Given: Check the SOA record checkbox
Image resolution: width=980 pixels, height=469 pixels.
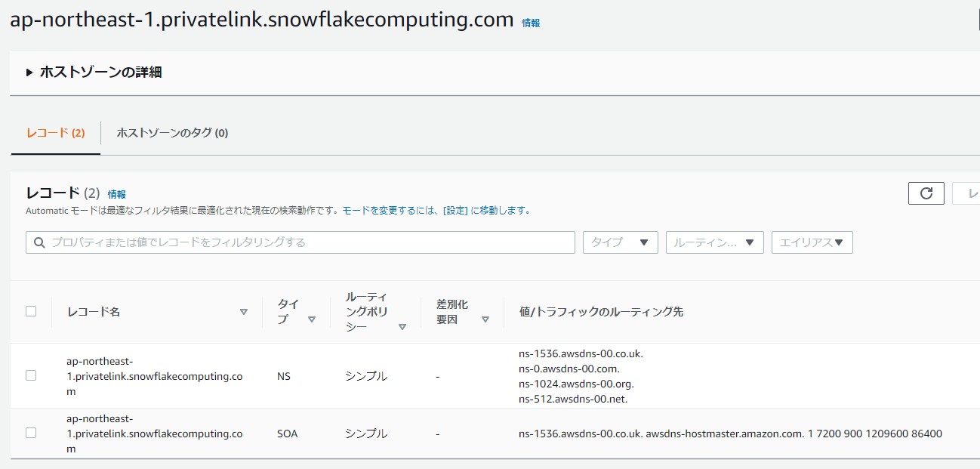Looking at the screenshot, I should tap(31, 433).
